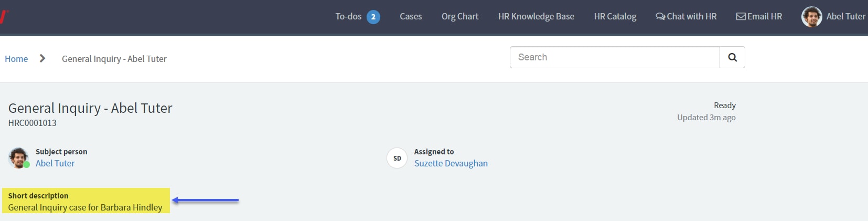
Task: Open the HR Catalog
Action: (x=615, y=16)
